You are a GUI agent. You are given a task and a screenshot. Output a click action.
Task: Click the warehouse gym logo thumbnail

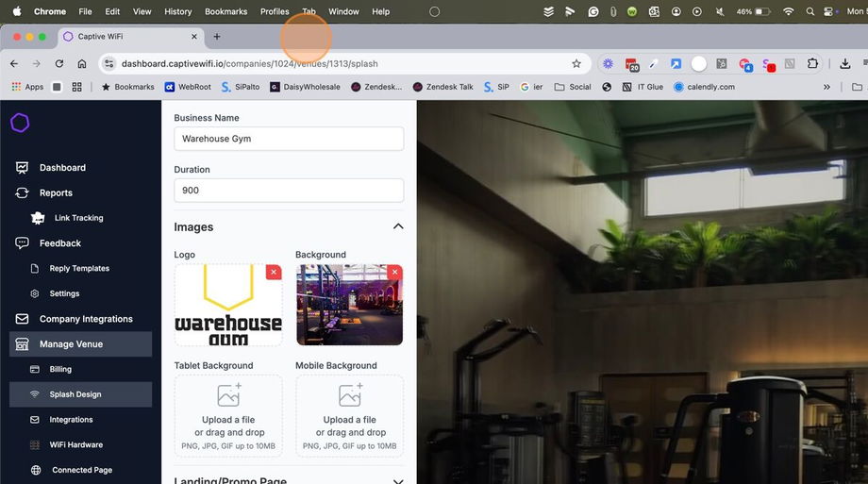coord(228,305)
